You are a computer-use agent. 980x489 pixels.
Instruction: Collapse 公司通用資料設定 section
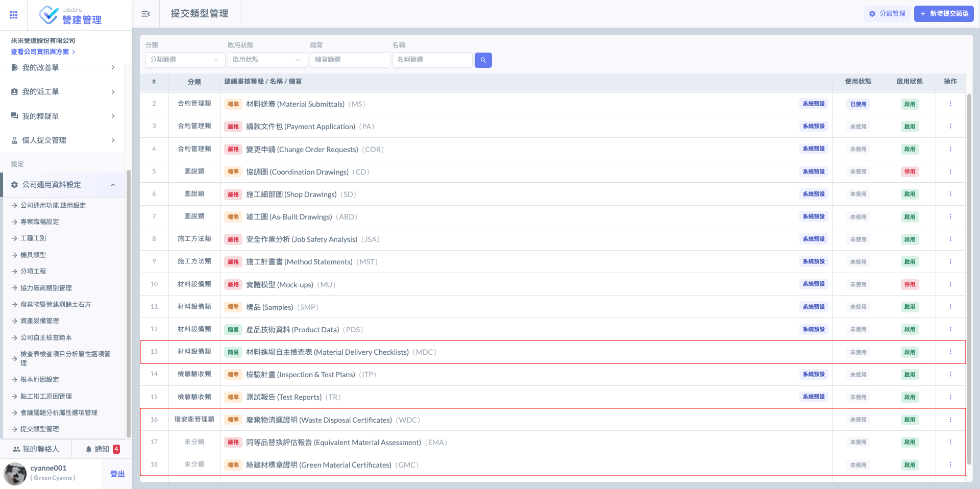[x=64, y=185]
